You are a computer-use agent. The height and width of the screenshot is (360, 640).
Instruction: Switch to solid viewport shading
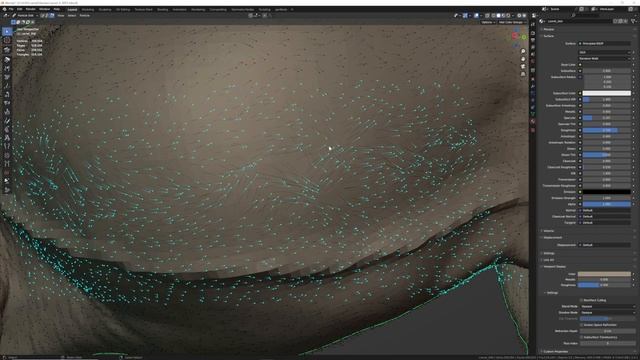tap(498, 16)
